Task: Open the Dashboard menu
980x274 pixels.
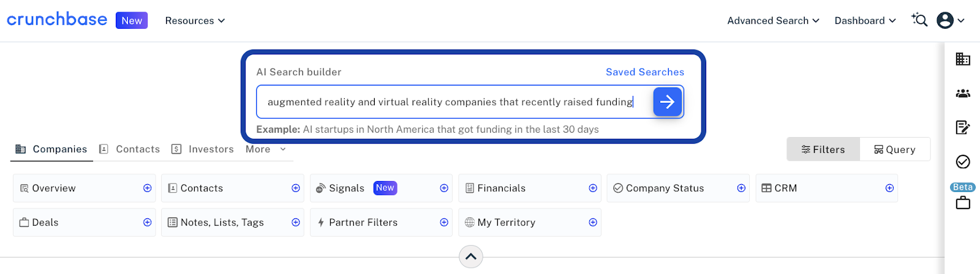Action: coord(865,21)
